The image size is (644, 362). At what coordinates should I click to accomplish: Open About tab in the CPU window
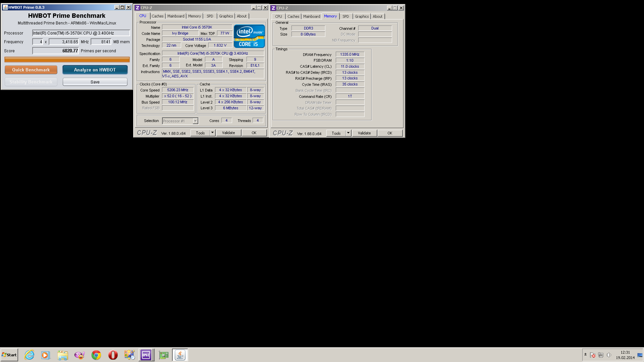click(242, 16)
